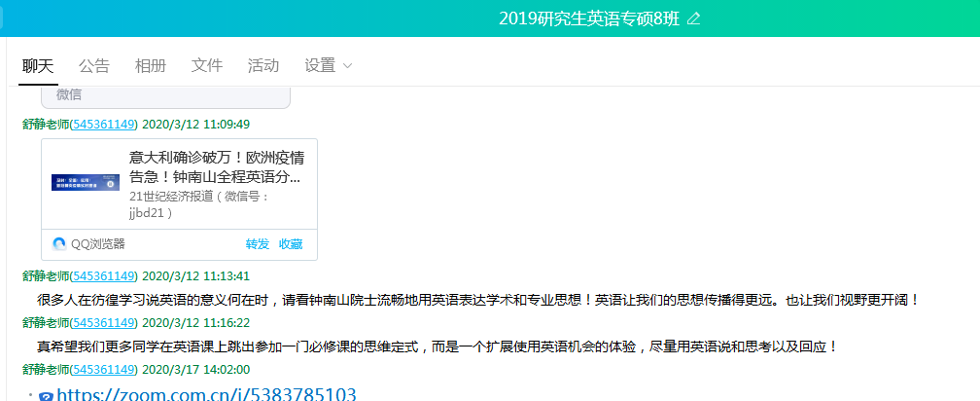The image size is (980, 401).
Task: Click the group title 2019研究生英语专硕8班
Action: pyautogui.click(x=589, y=19)
